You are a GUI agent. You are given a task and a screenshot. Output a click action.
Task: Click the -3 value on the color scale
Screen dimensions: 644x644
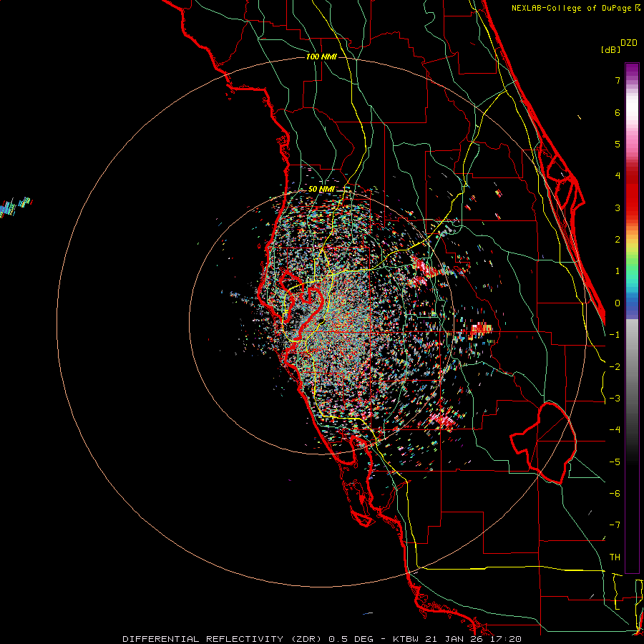615,399
